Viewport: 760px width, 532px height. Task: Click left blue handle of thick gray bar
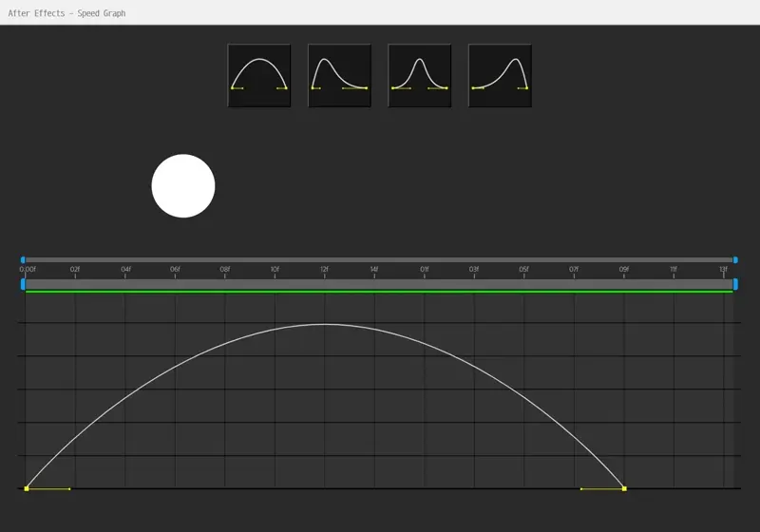point(23,283)
